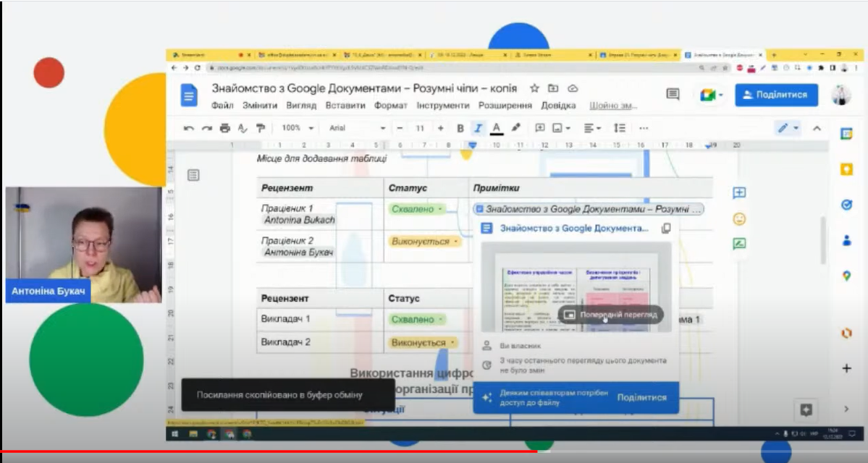This screenshot has height=463, width=868.
Task: Open the Схвалено dropdown for Викладач 1
Action: pyautogui.click(x=416, y=319)
